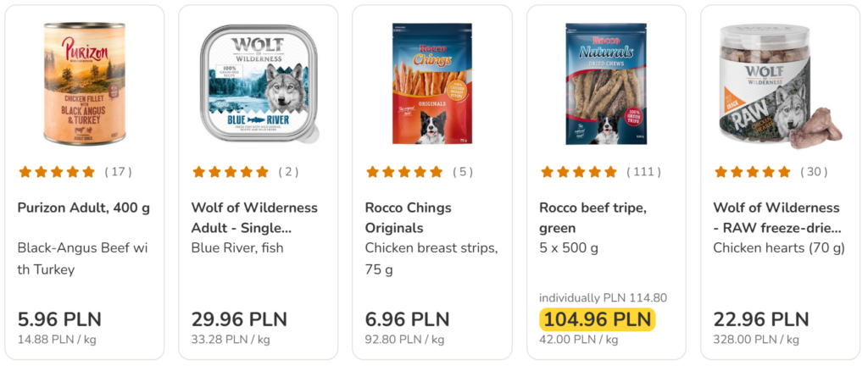Viewport: 868px width, 377px height.
Task: View the 17 reviews for Purizon Adult
Action: 119,172
